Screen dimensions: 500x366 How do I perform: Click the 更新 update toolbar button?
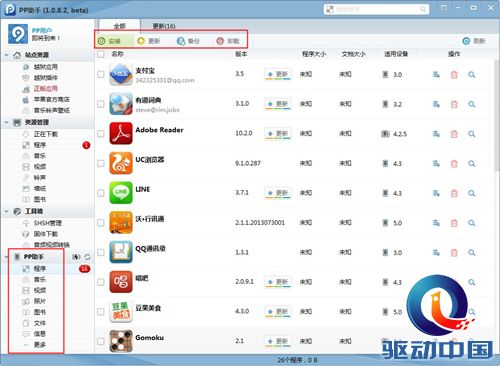(149, 41)
